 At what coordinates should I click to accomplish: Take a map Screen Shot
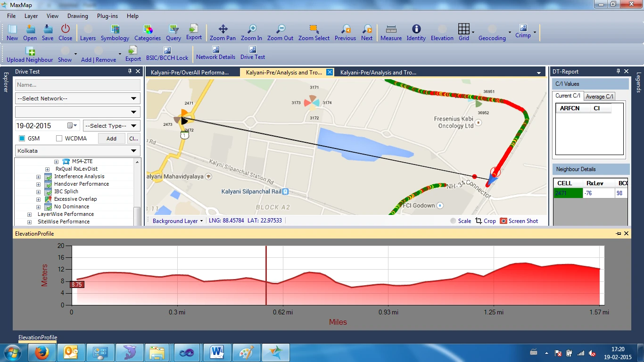[519, 221]
